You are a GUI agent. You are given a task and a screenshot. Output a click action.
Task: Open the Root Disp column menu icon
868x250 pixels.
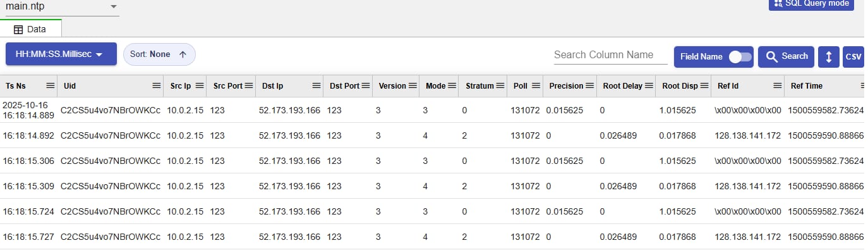(x=704, y=85)
